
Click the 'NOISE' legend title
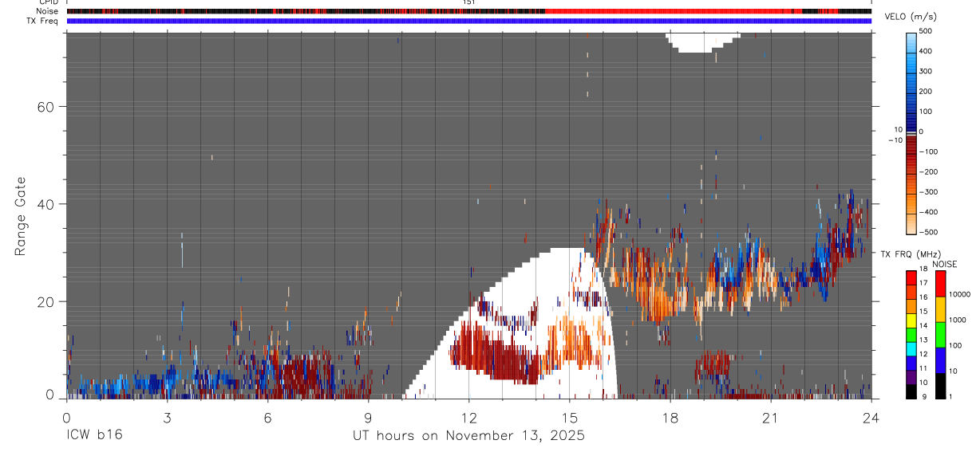click(944, 264)
